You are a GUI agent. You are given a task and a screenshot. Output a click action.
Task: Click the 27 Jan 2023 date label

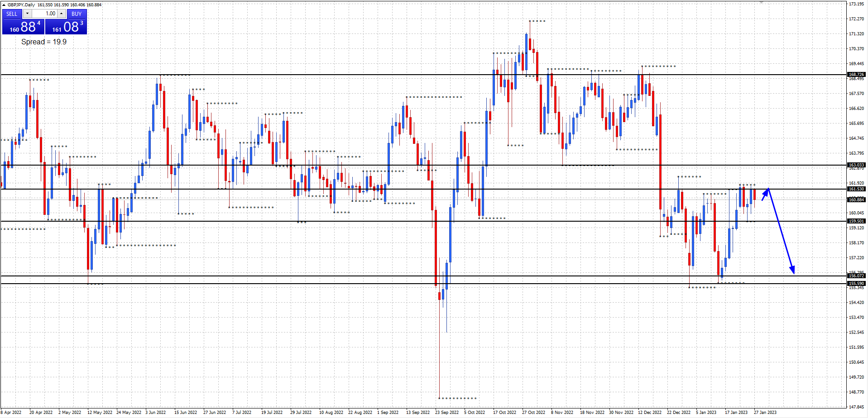pos(765,413)
